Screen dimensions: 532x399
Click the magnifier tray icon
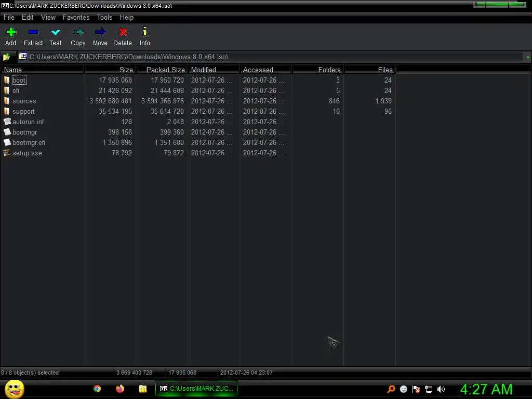pos(391,389)
